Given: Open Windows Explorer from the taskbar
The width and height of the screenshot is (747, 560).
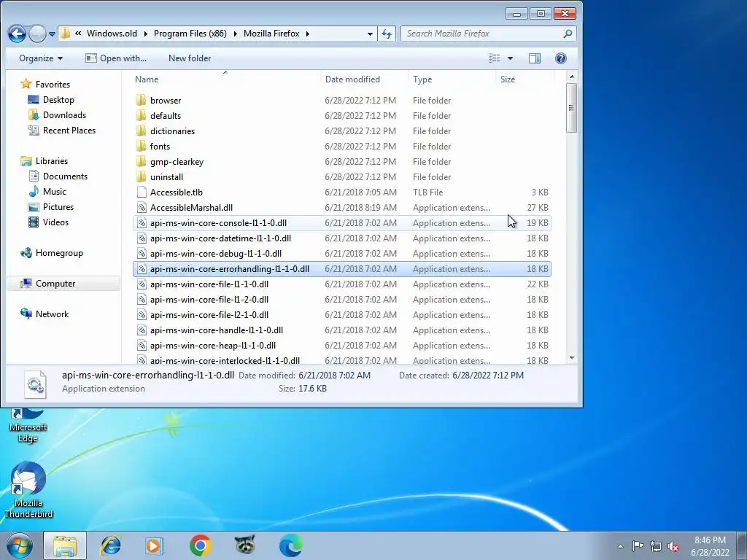Looking at the screenshot, I should (65, 545).
